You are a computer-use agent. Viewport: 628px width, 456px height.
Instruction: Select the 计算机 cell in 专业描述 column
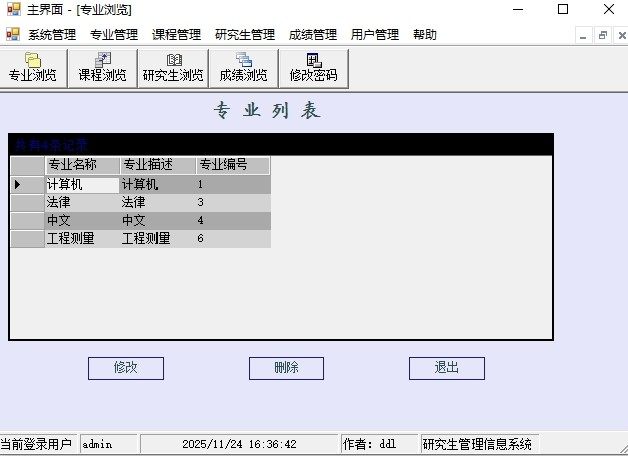tap(158, 185)
